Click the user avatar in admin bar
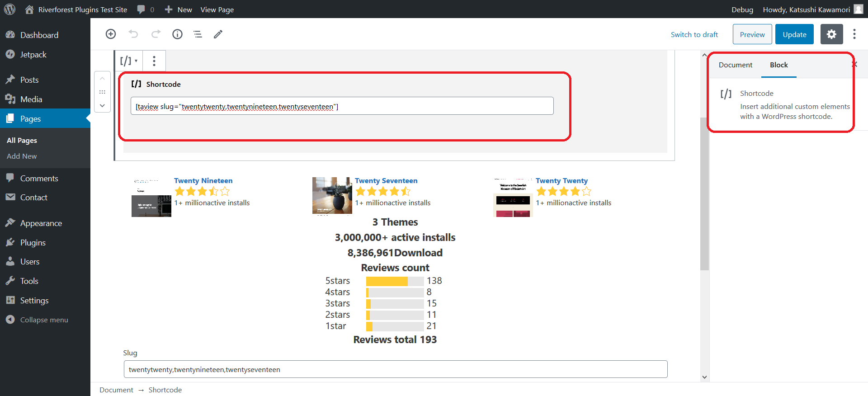The image size is (868, 396). coord(859,9)
